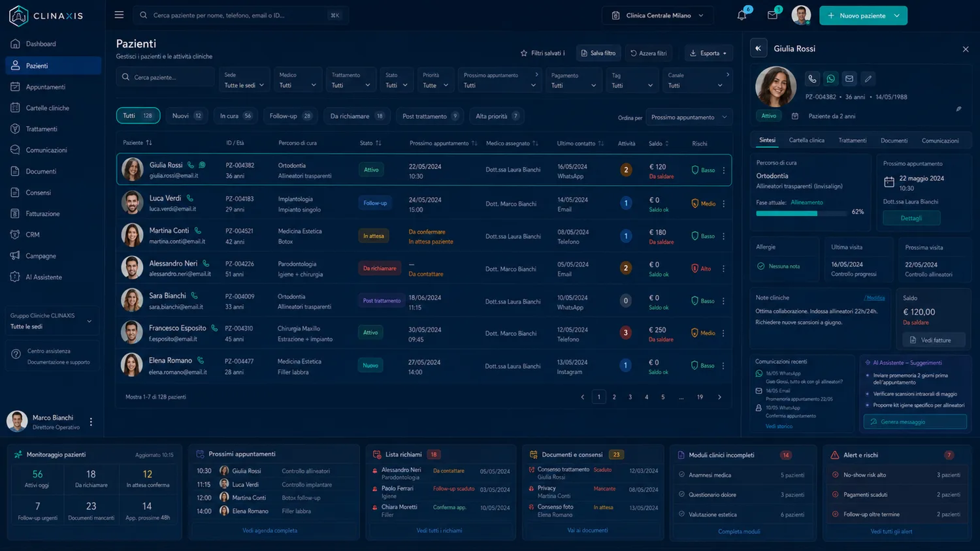Expand Gruppo Cliniche Tutte le sedi selector
Viewport: 980px width, 551px height.
pos(52,321)
